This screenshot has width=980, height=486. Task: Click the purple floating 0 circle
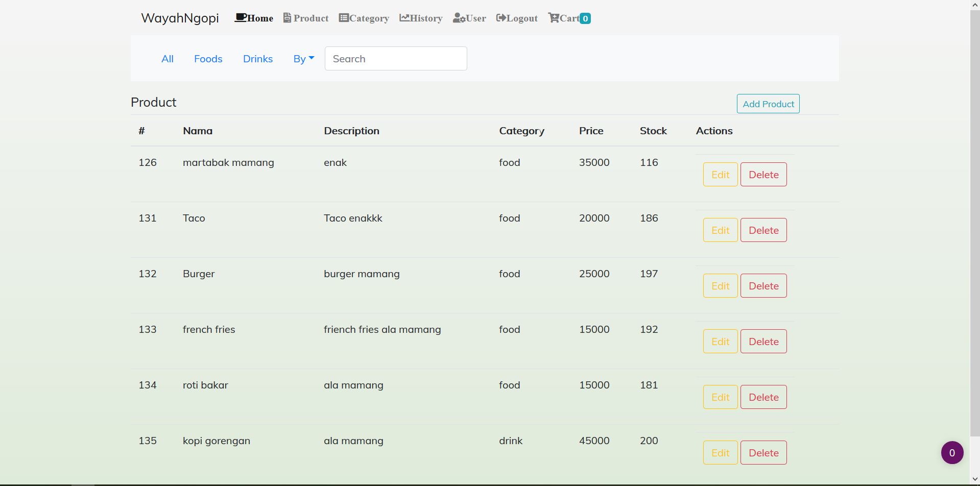tap(952, 452)
